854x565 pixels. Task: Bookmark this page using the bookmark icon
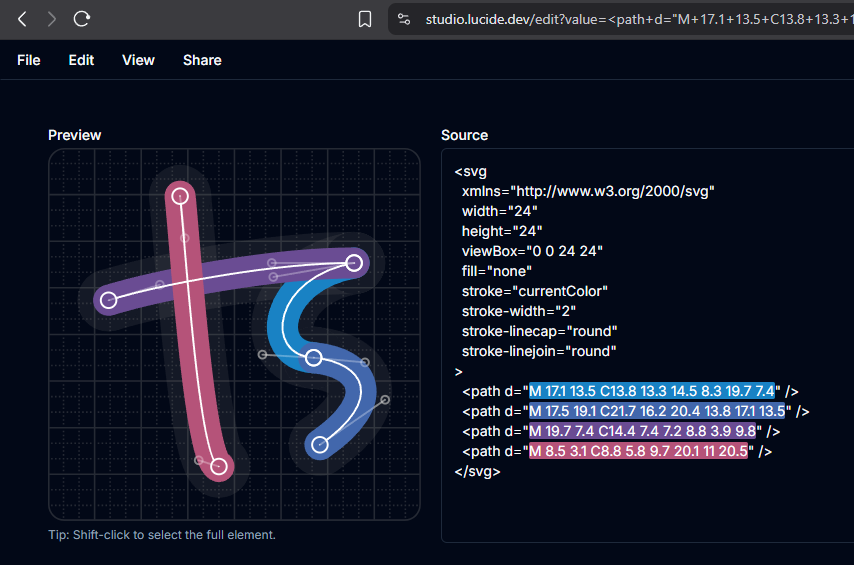[x=365, y=19]
